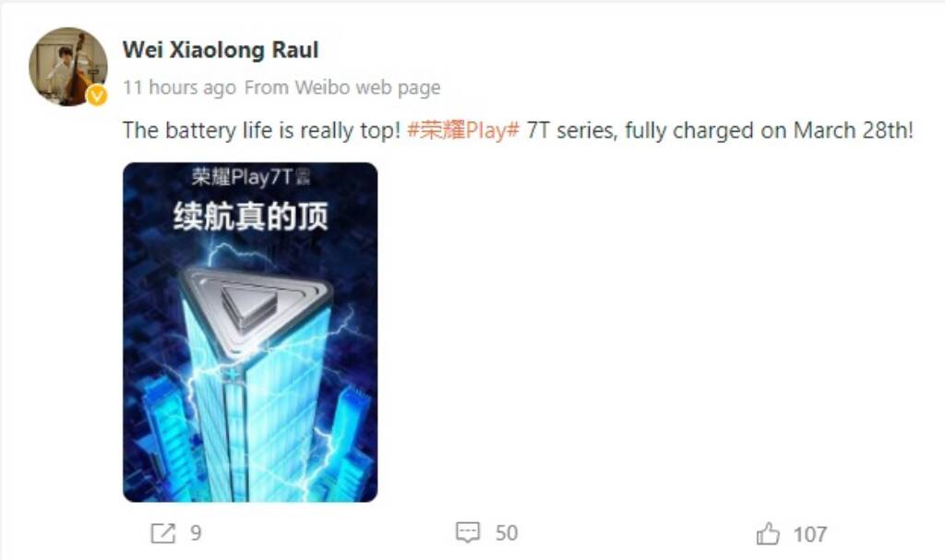Click the March 28th text in post

coord(854,130)
